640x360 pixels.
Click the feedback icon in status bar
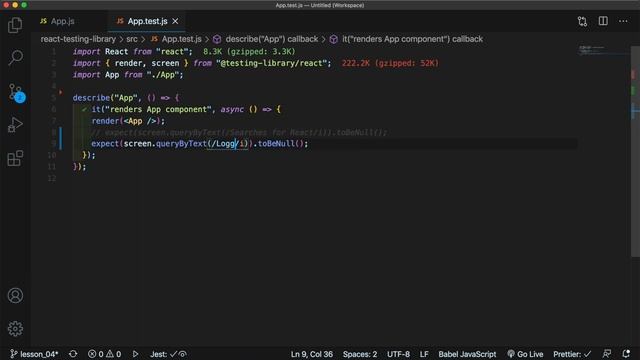(607, 354)
